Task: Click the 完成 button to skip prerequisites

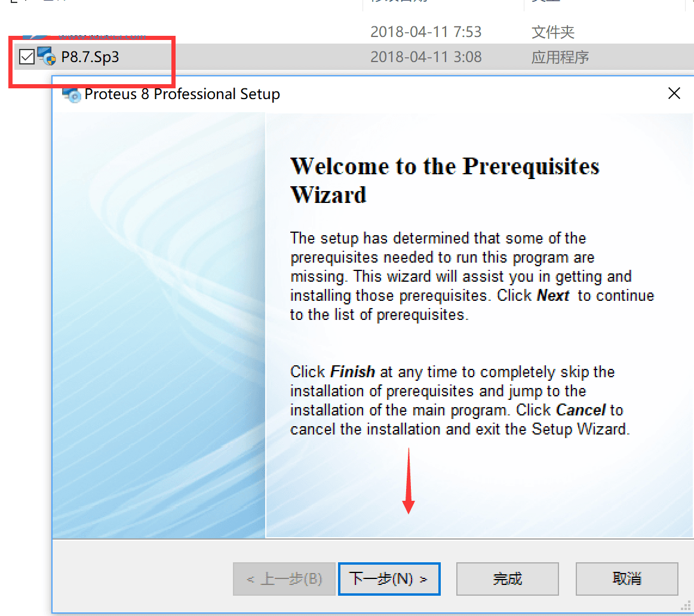Action: tap(507, 579)
